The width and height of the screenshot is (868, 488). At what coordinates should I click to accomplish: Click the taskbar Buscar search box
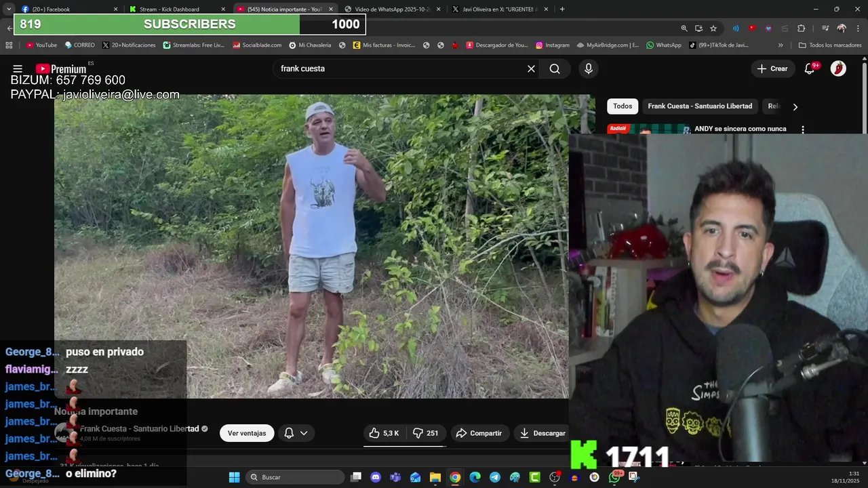(x=294, y=477)
